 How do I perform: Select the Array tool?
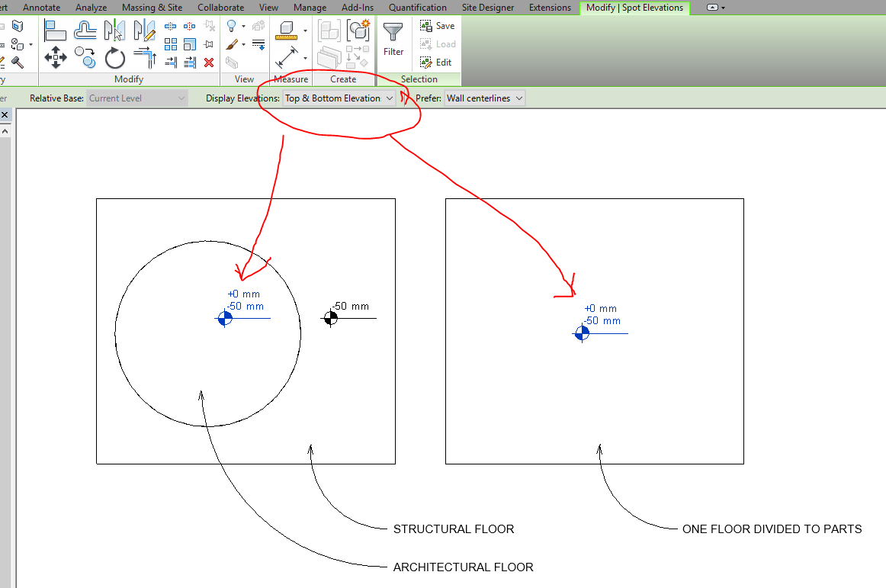[171, 44]
